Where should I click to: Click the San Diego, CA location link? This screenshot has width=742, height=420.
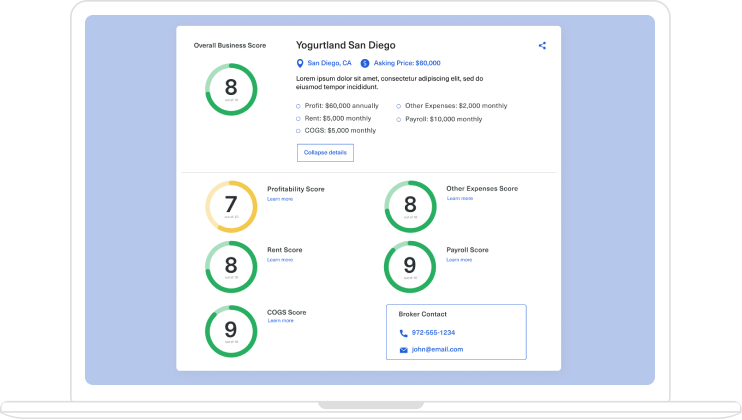pyautogui.click(x=329, y=63)
